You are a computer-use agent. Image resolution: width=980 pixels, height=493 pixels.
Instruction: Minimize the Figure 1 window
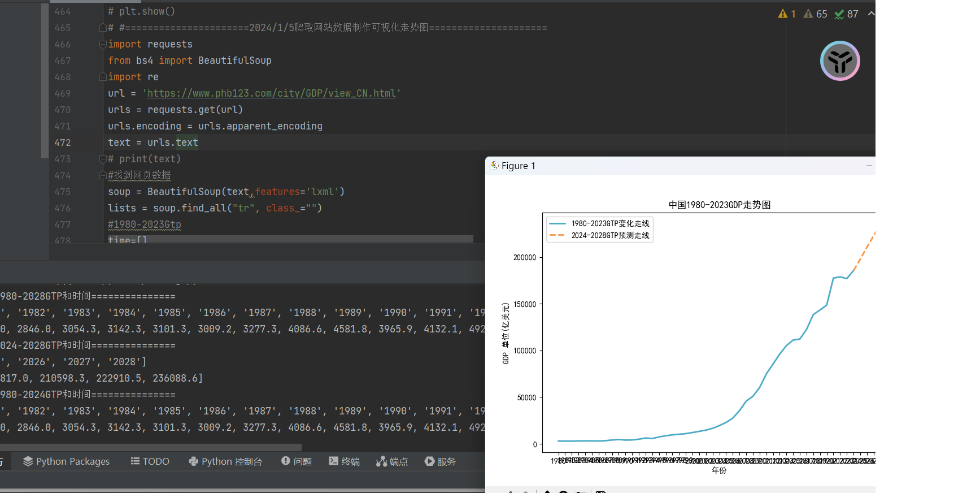pyautogui.click(x=869, y=166)
